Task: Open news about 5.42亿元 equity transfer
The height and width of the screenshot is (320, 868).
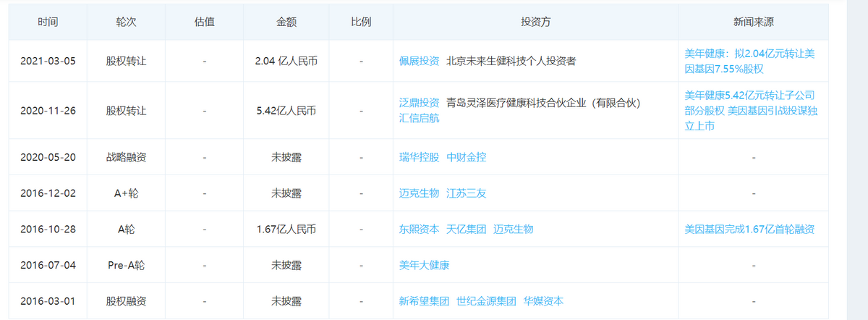Action: coord(752,111)
